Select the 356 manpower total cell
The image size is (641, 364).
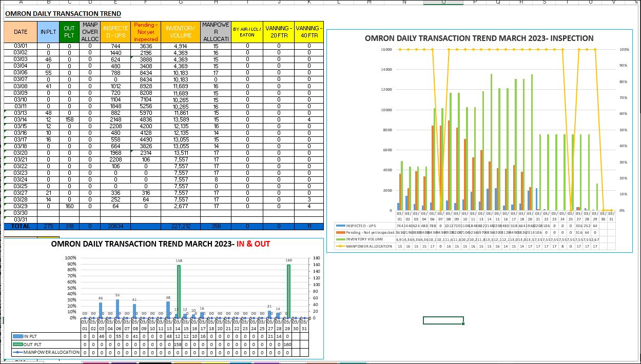click(x=216, y=226)
